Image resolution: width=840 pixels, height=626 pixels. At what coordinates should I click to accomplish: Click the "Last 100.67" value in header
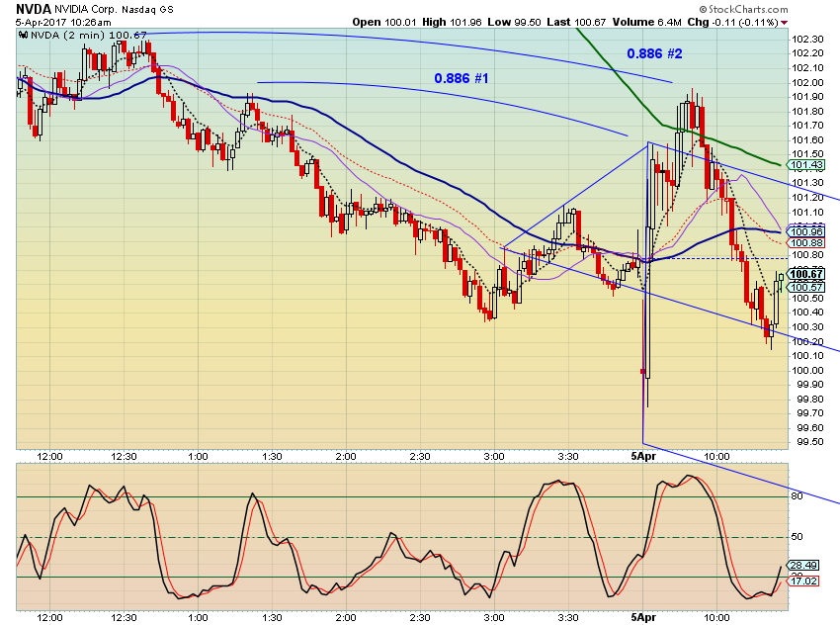click(576, 22)
